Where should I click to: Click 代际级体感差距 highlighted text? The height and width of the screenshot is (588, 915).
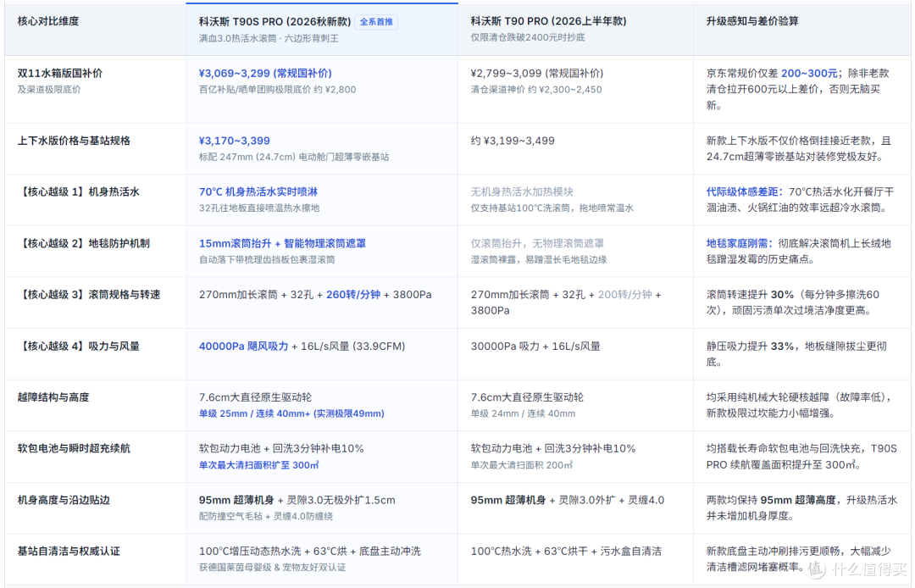(x=742, y=192)
